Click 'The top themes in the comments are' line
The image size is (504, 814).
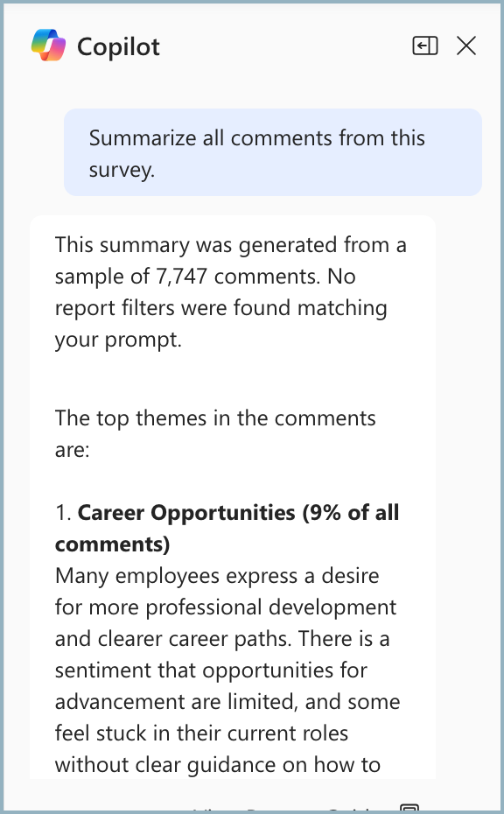[x=215, y=433]
